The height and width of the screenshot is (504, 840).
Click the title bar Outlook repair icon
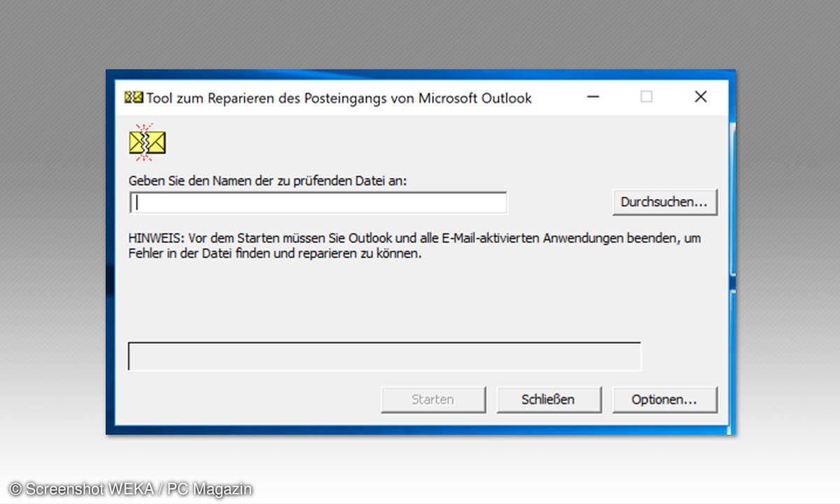(134, 97)
